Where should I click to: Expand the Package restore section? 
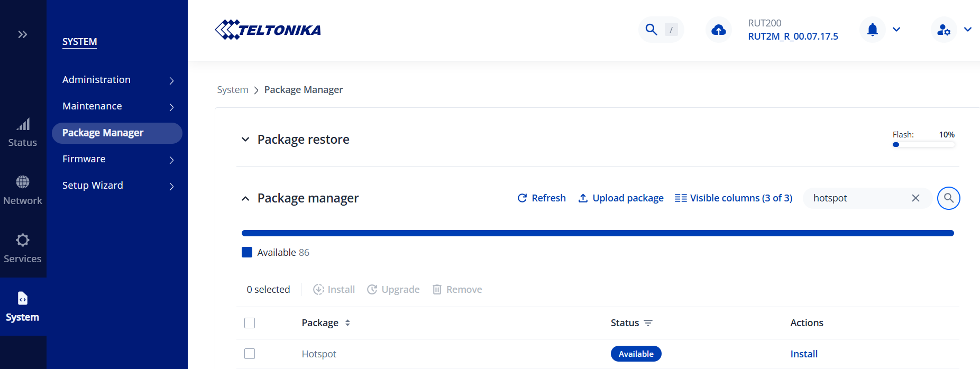(245, 140)
